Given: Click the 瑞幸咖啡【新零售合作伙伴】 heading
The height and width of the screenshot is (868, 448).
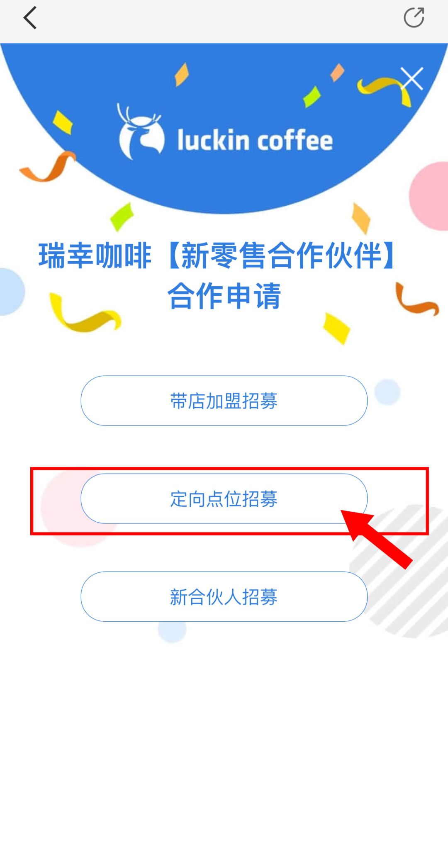Looking at the screenshot, I should (x=217, y=255).
